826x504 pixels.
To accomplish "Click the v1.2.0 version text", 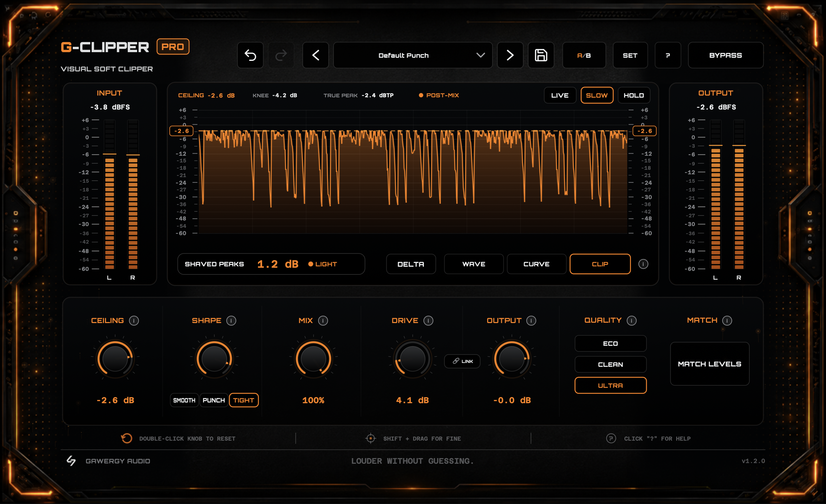I will 753,461.
